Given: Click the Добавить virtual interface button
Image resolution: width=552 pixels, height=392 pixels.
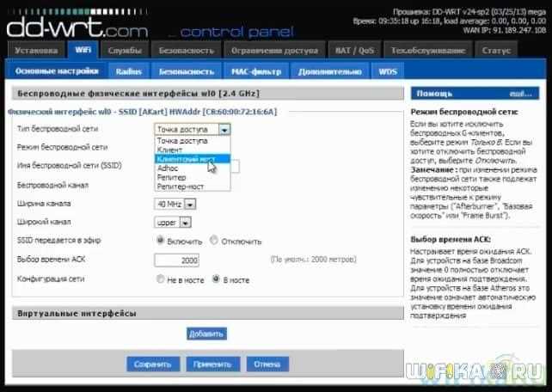Looking at the screenshot, I should (x=206, y=334).
